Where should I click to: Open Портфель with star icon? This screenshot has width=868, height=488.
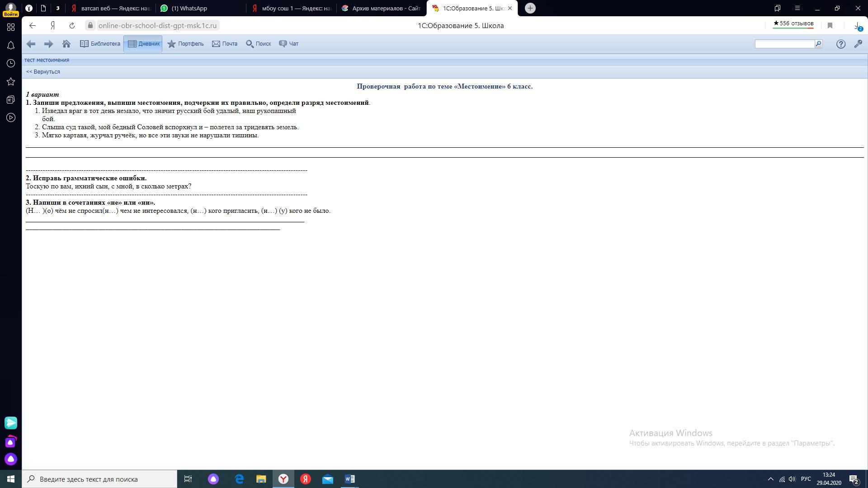tap(185, 44)
